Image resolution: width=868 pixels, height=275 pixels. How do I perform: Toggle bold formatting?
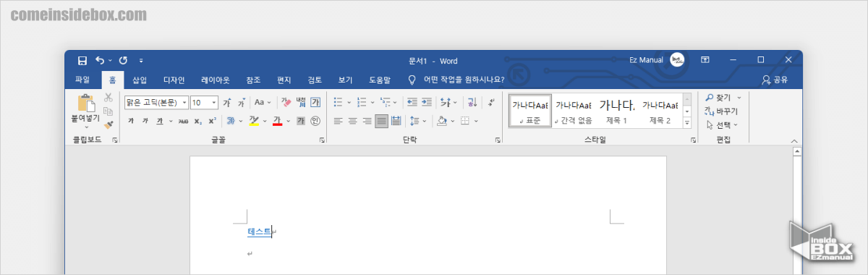[x=131, y=121]
